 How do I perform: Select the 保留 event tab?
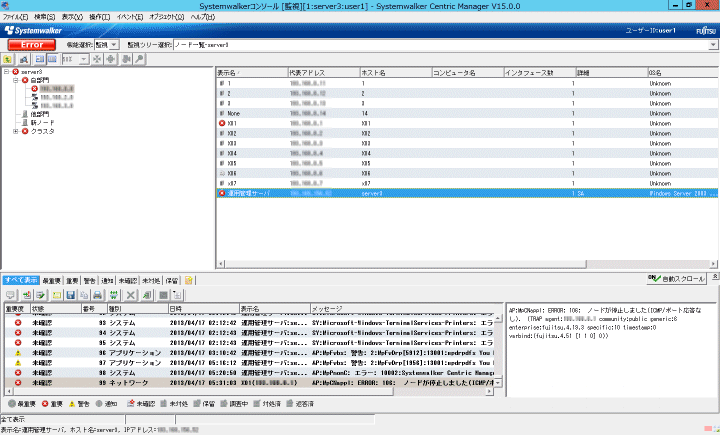point(172,281)
